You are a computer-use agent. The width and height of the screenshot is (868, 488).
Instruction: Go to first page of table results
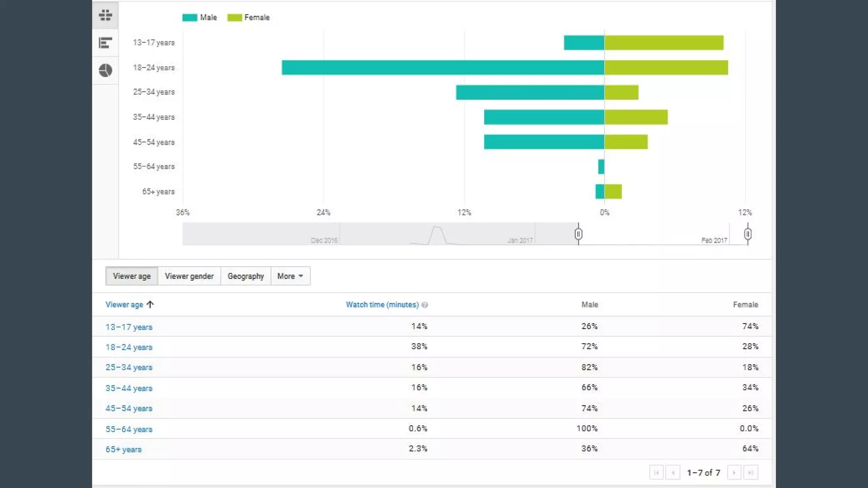tap(656, 473)
